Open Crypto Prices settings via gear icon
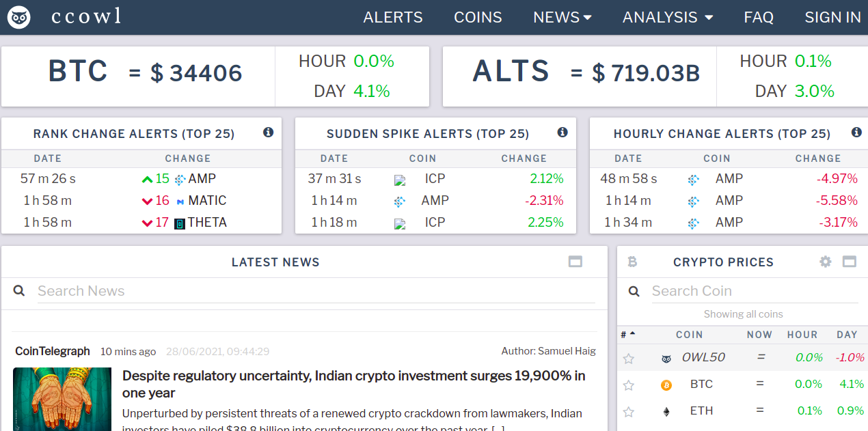 click(825, 262)
